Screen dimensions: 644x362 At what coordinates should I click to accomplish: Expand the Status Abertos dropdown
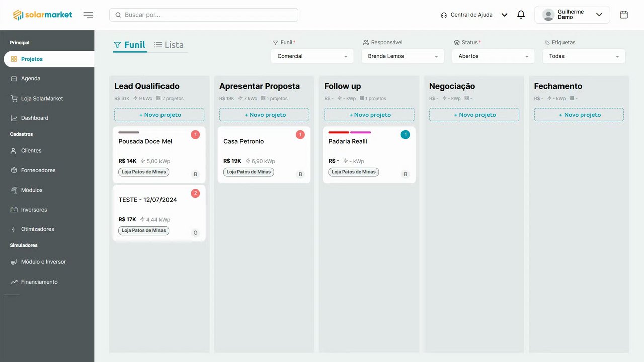tap(493, 56)
